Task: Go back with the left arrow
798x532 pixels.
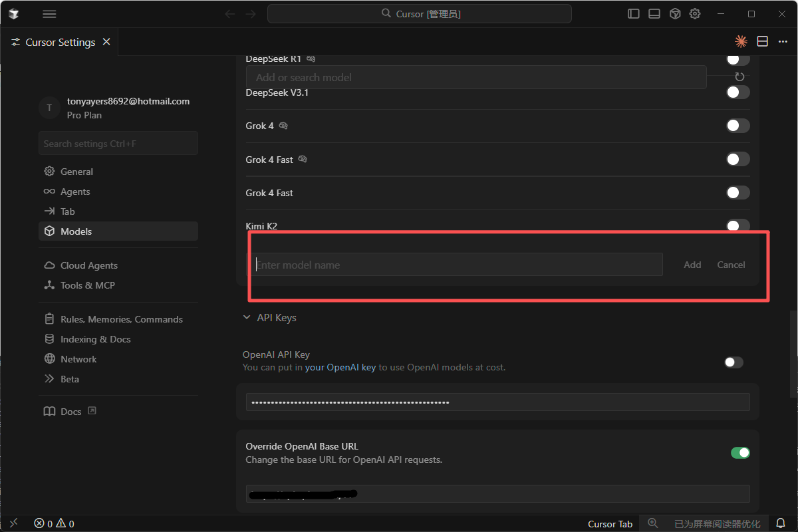Action: [x=230, y=14]
